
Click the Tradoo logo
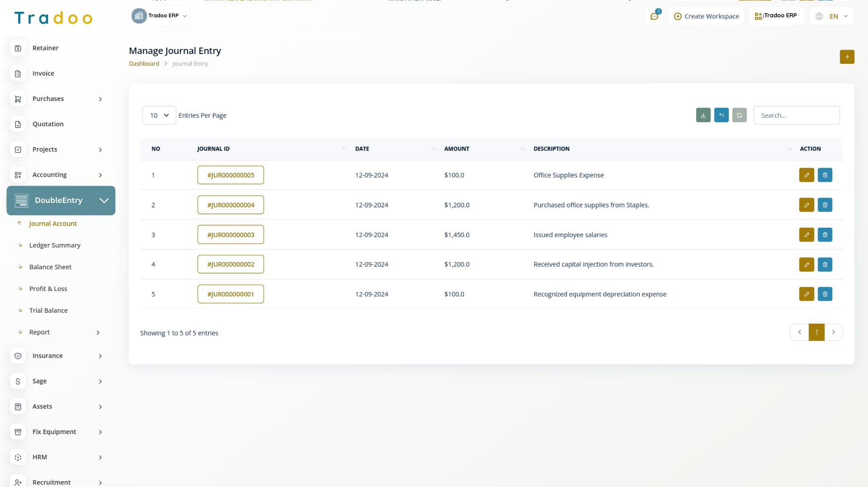coord(53,18)
